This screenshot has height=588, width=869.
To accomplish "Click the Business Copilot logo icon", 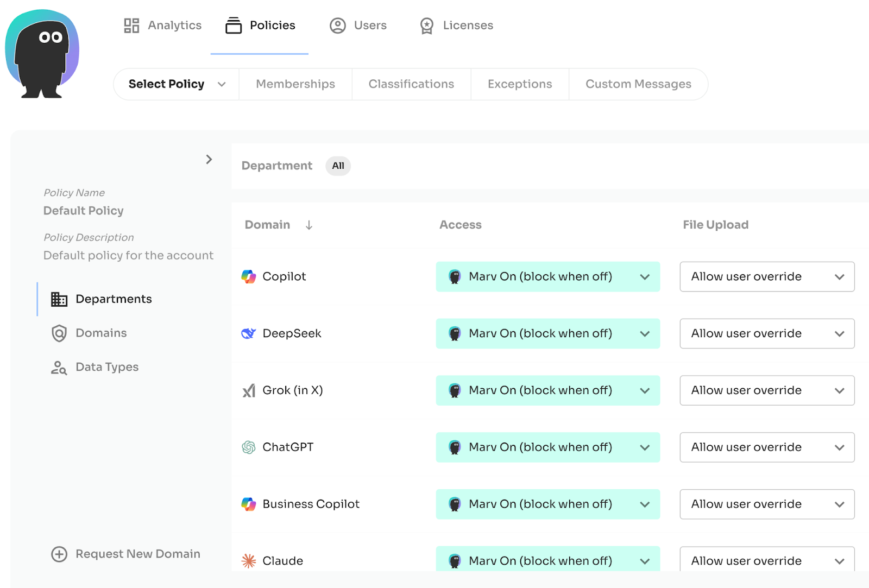I will pos(249,504).
